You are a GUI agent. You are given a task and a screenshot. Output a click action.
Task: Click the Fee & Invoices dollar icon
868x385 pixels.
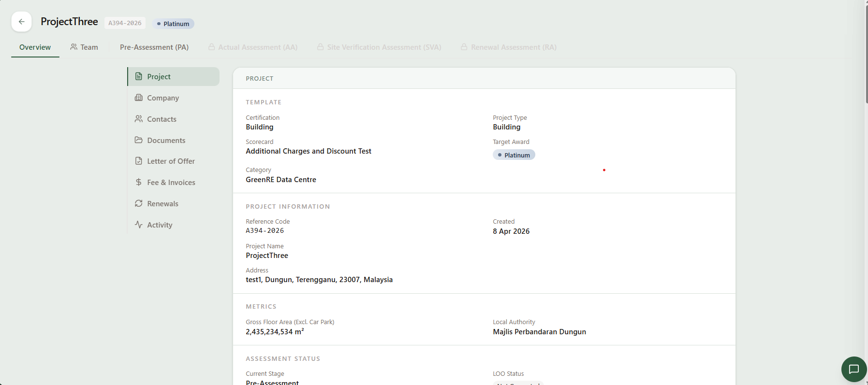point(139,182)
